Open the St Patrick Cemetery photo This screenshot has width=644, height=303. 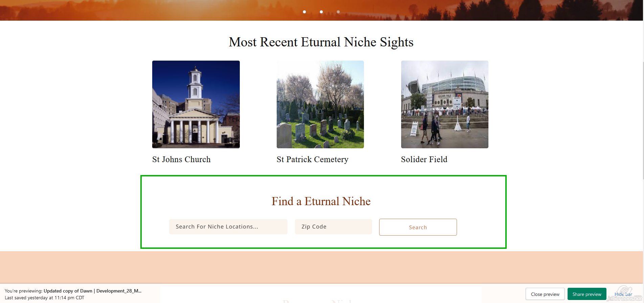[320, 104]
